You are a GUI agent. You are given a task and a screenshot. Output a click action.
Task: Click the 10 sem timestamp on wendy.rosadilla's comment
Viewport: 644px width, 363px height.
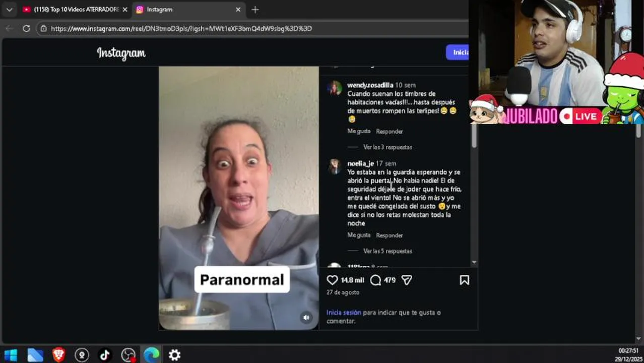pyautogui.click(x=405, y=85)
